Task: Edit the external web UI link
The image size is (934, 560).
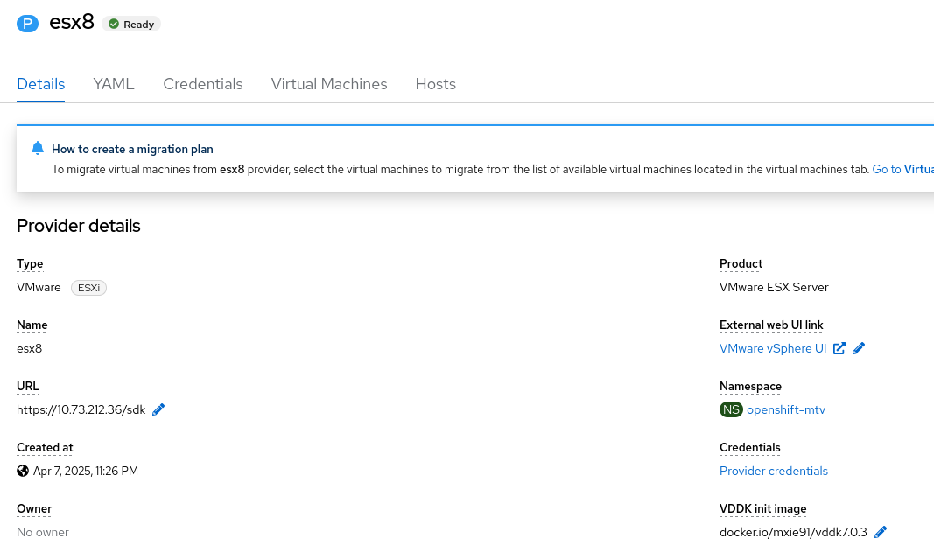Action: pos(859,348)
